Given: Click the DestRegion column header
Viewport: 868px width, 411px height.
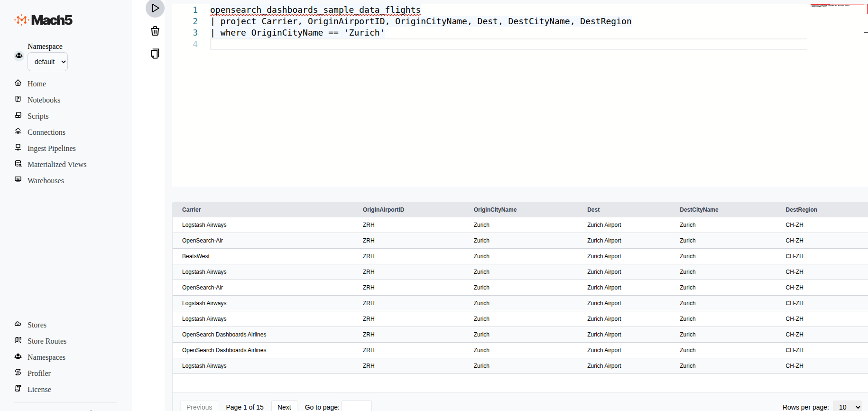Looking at the screenshot, I should [x=801, y=210].
